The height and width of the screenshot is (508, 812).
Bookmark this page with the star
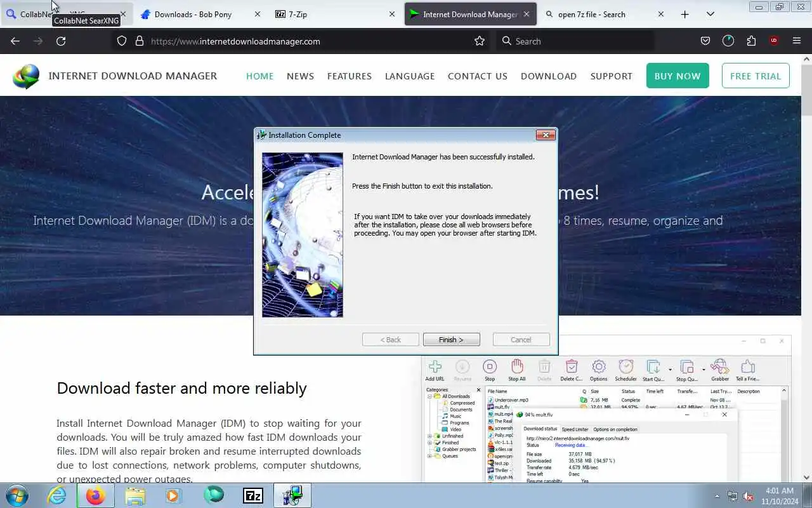click(480, 41)
